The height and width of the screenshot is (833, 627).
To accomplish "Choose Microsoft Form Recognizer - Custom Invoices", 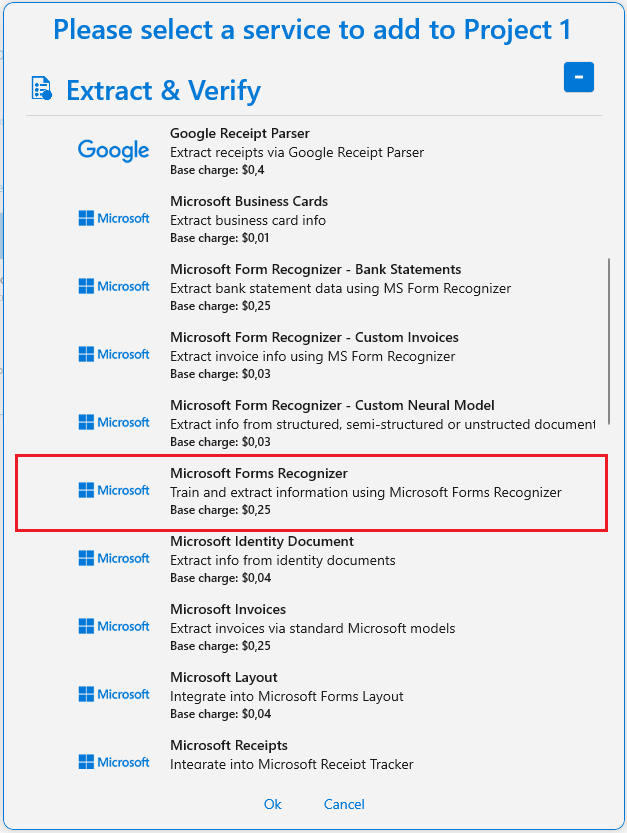I will click(x=314, y=337).
